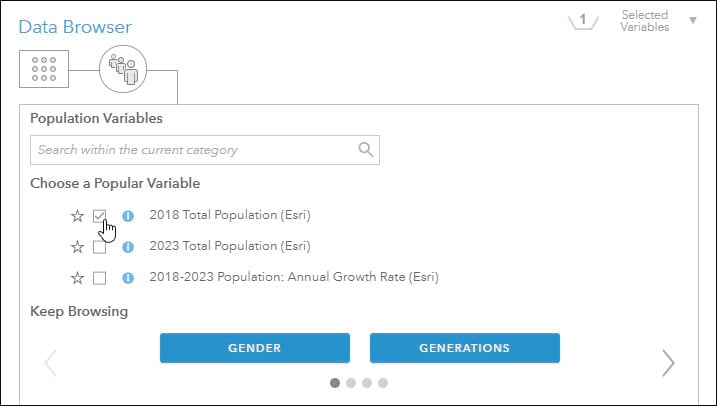Show info for 2023 Total Population
This screenshot has height=406, width=717.
[127, 247]
